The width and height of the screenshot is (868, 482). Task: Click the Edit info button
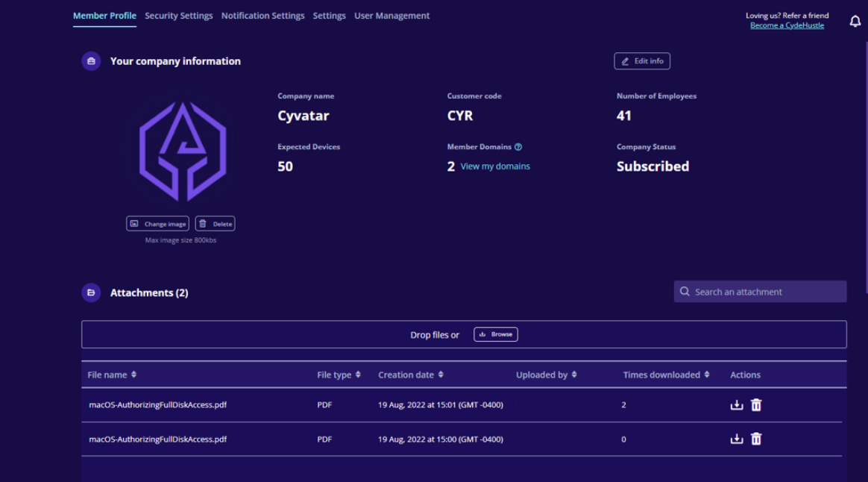click(641, 60)
